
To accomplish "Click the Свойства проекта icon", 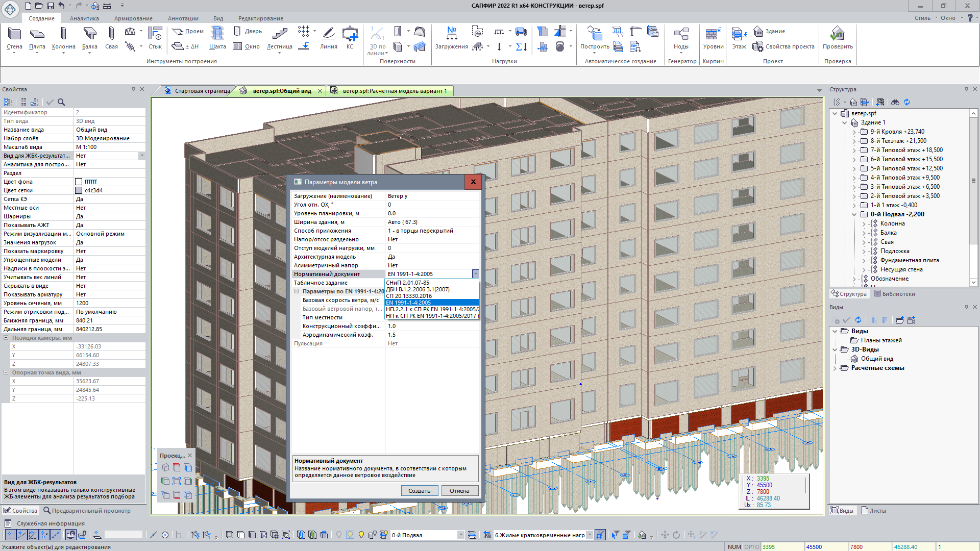I will 758,46.
